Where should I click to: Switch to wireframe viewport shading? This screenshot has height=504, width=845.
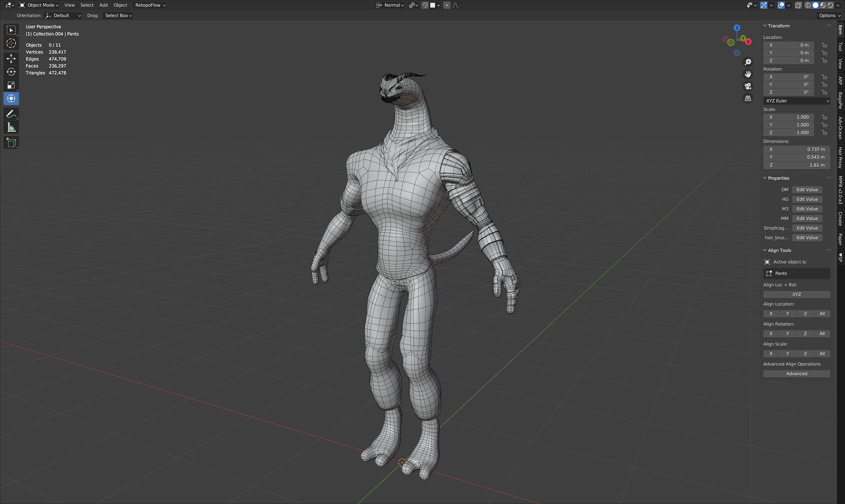[808, 5]
